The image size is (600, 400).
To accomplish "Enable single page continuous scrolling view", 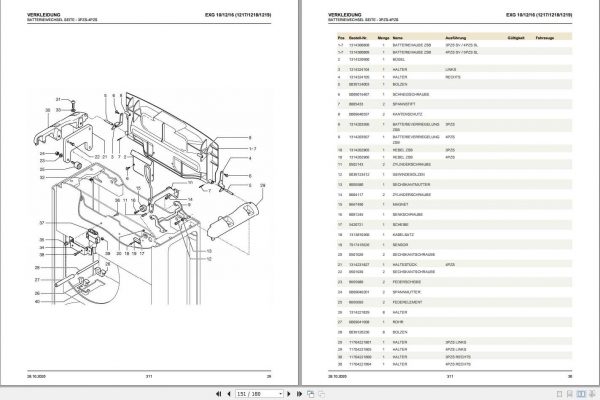I will pos(570,394).
